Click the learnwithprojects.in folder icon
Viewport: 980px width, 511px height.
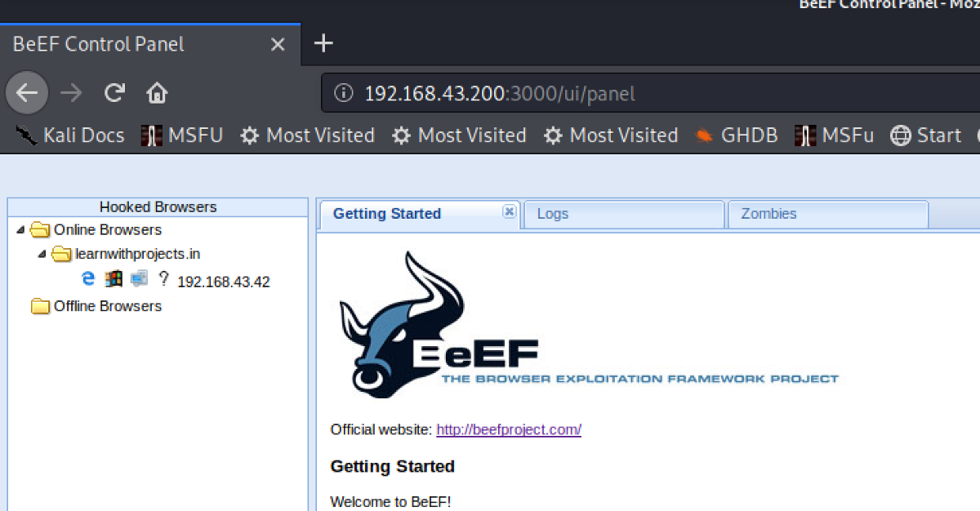pyautogui.click(x=61, y=255)
